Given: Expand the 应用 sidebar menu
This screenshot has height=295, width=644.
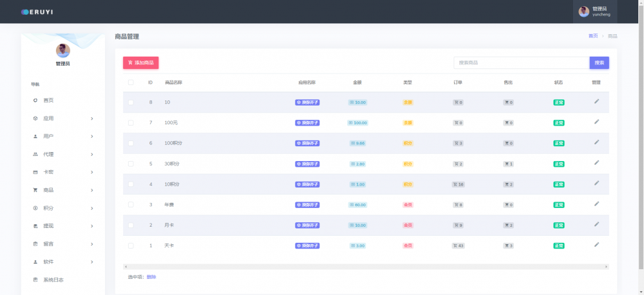Looking at the screenshot, I should pyautogui.click(x=62, y=119).
